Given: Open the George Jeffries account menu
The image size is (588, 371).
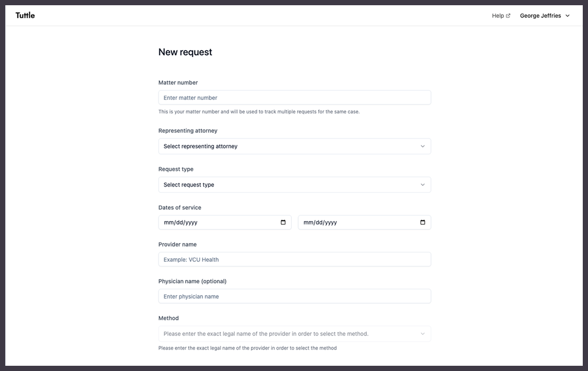Looking at the screenshot, I should coord(540,16).
